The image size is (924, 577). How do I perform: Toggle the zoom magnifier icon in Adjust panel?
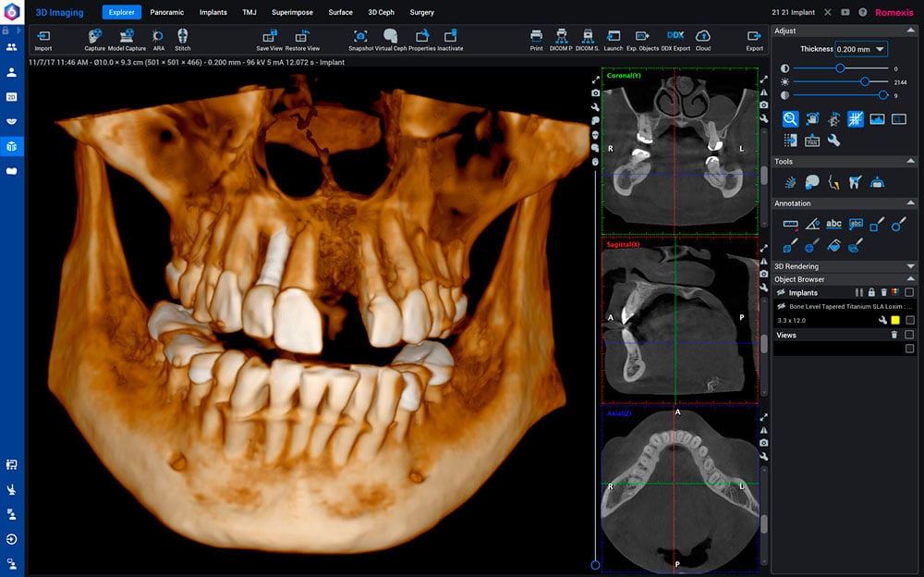[790, 119]
